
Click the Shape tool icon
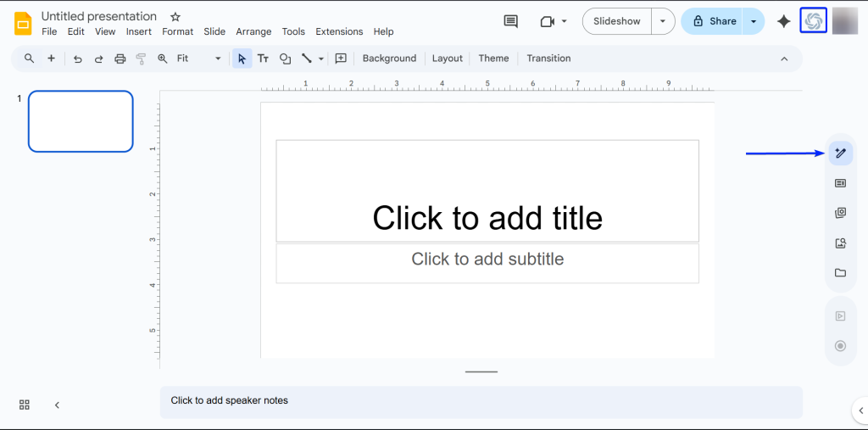tap(285, 59)
